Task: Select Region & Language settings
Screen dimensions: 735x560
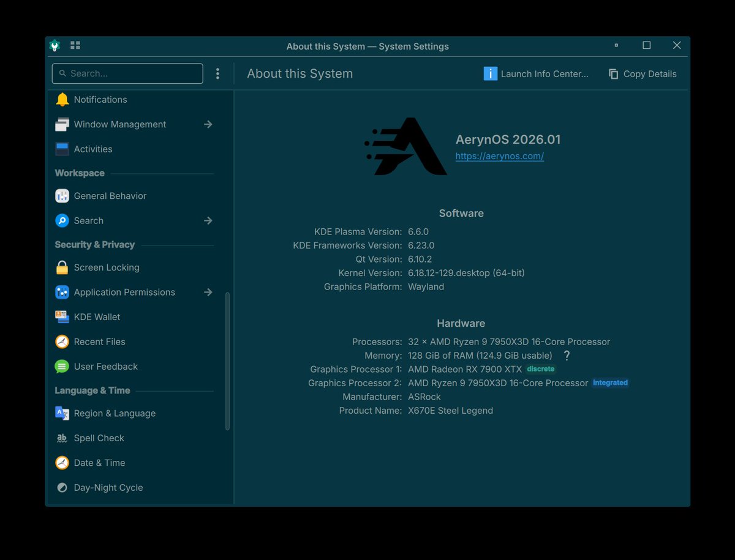Action: (x=134, y=413)
